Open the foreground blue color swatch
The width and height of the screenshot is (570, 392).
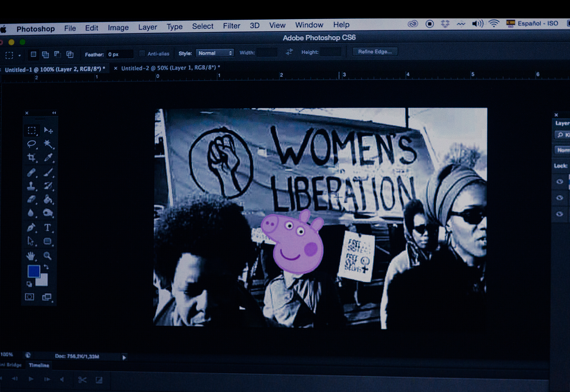(34, 271)
